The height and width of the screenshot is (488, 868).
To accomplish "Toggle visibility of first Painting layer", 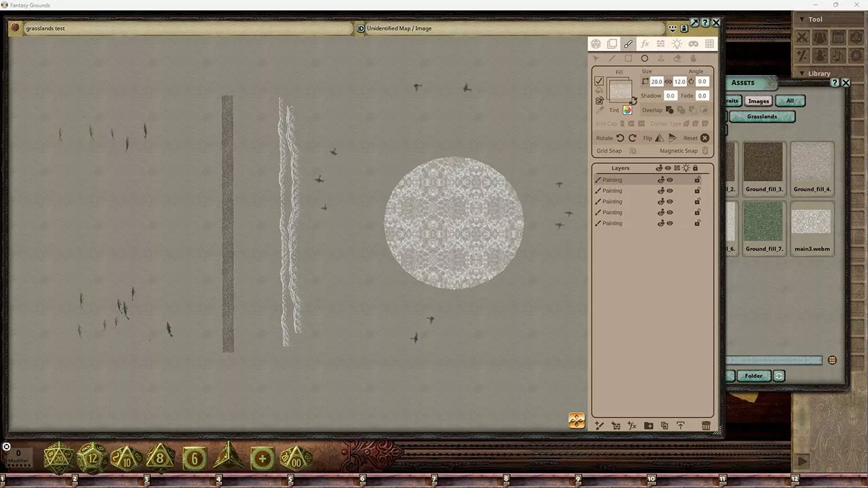I will tap(670, 180).
